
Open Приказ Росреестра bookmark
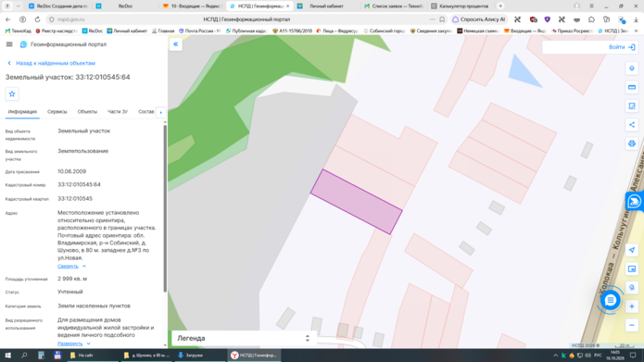573,31
